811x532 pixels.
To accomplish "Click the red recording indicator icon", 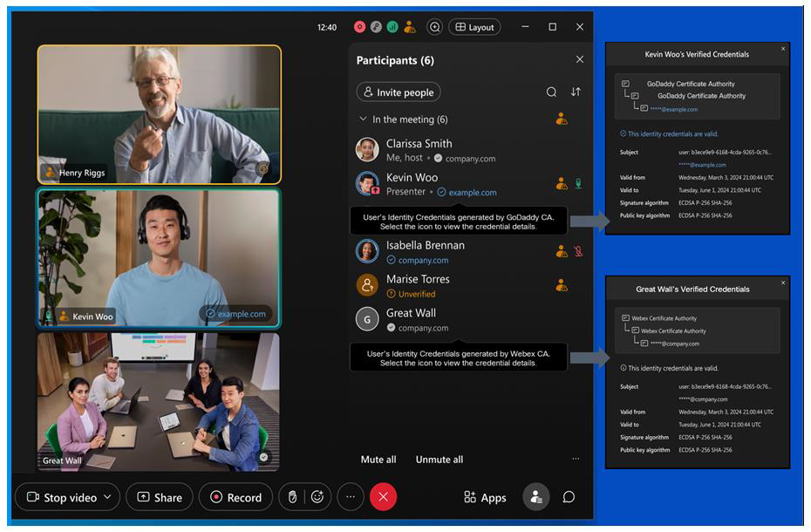I will (x=359, y=27).
